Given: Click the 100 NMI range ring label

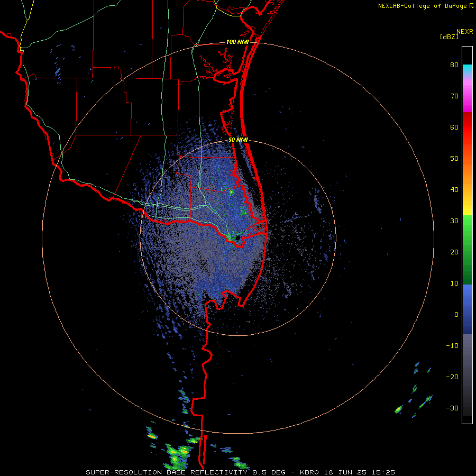Looking at the screenshot, I should pos(237,42).
